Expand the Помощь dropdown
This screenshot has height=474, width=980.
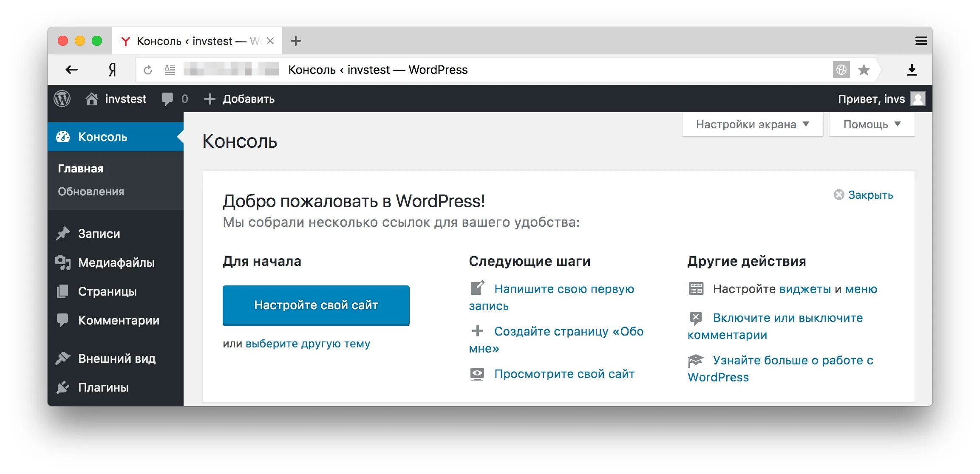(872, 124)
